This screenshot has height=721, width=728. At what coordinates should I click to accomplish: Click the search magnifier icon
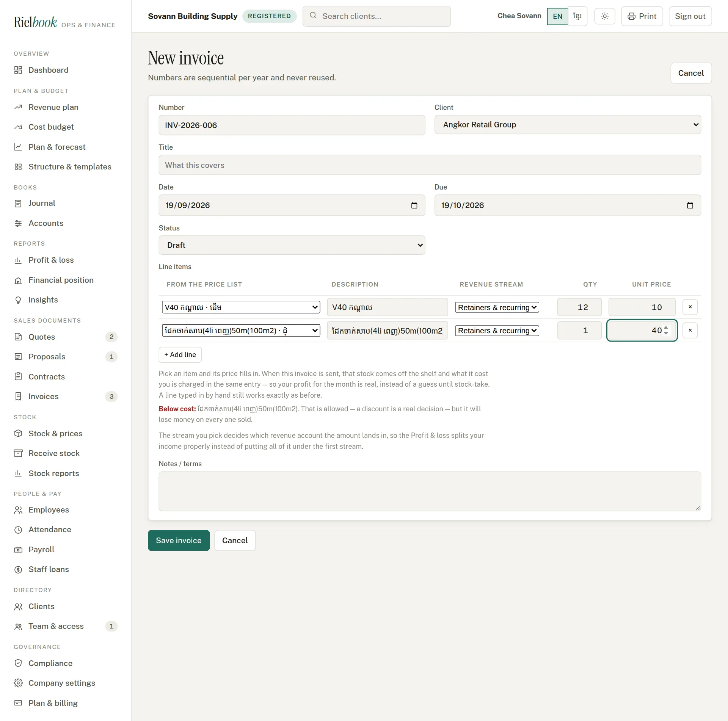coord(313,16)
